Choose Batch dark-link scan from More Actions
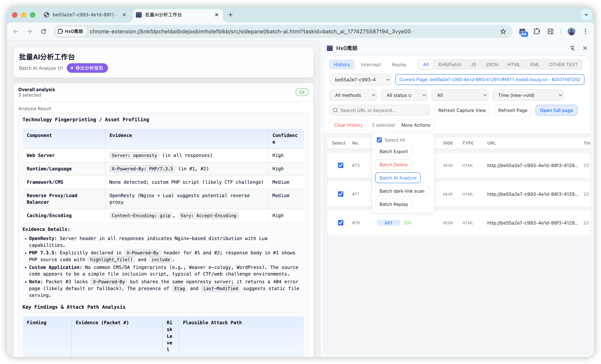This screenshot has height=364, width=601. click(x=402, y=191)
